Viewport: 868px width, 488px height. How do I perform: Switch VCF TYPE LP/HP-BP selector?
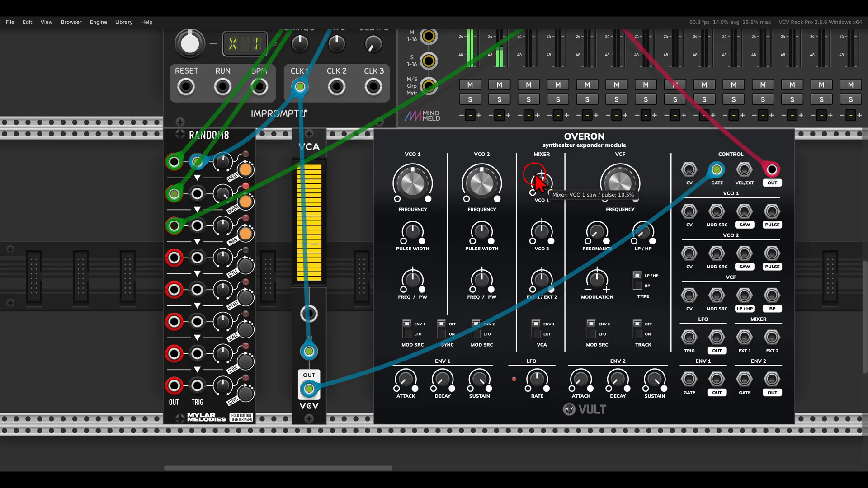[637, 280]
